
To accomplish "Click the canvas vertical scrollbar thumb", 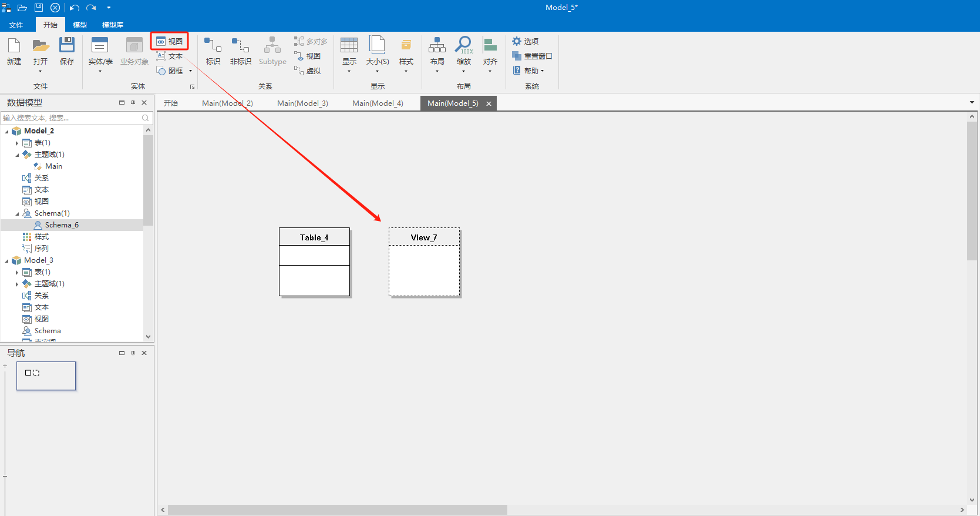I will click(x=972, y=191).
